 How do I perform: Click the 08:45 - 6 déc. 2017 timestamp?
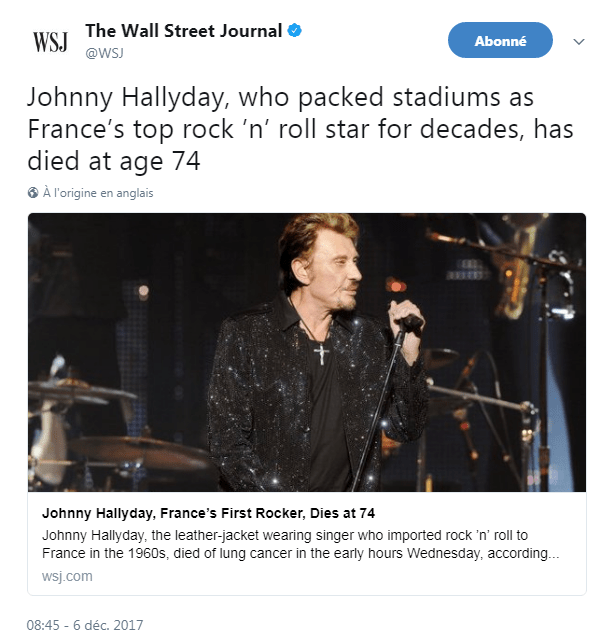pos(85,625)
